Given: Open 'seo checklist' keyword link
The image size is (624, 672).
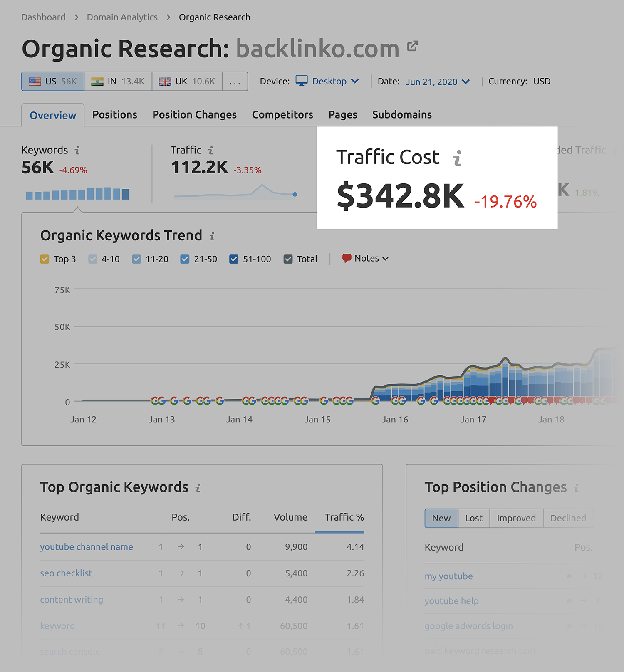Looking at the screenshot, I should pyautogui.click(x=66, y=573).
